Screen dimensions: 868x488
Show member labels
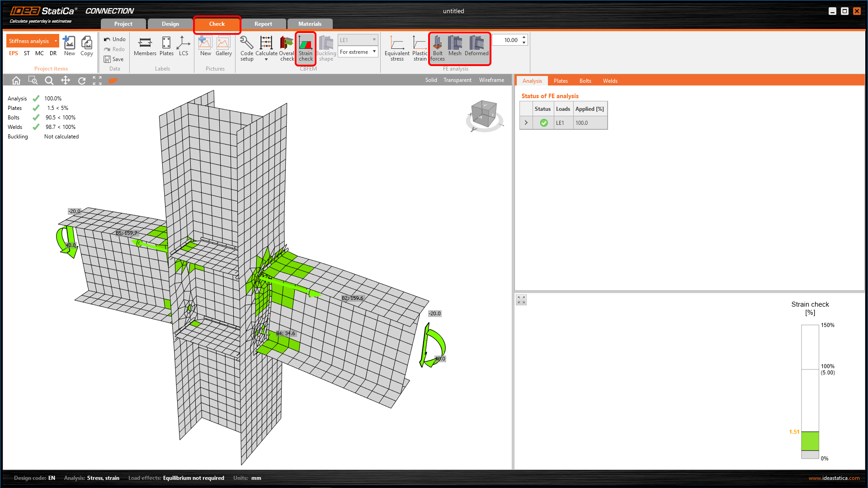tap(145, 46)
